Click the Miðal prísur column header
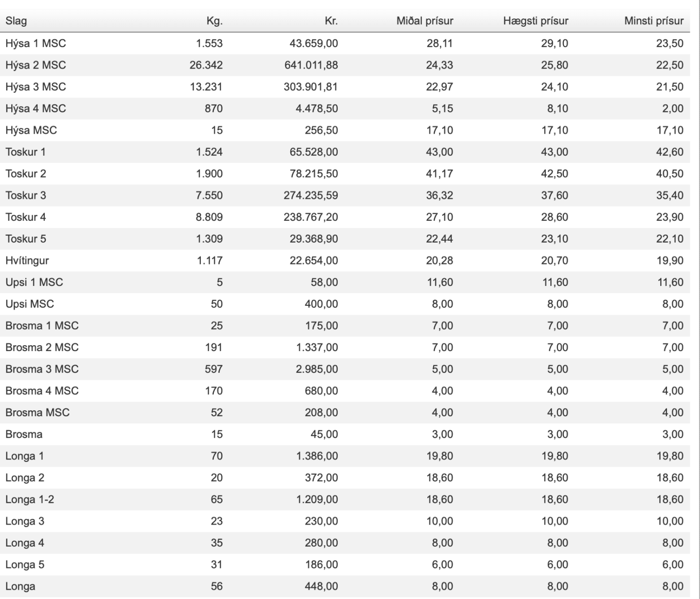The width and height of the screenshot is (700, 599). click(425, 21)
